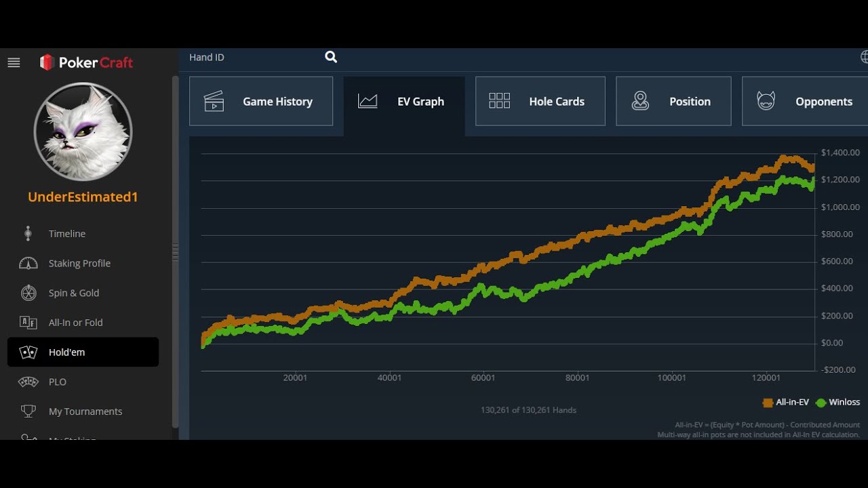Click the white cat avatar picture
The width and height of the screenshot is (868, 488).
click(x=83, y=131)
